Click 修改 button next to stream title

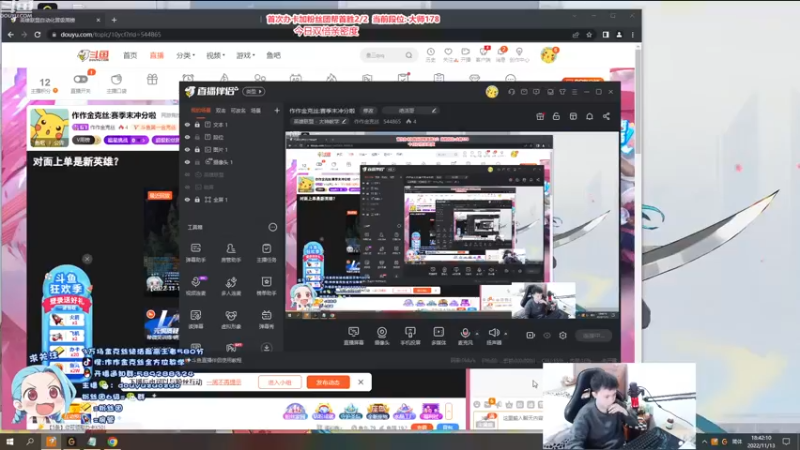368,110
